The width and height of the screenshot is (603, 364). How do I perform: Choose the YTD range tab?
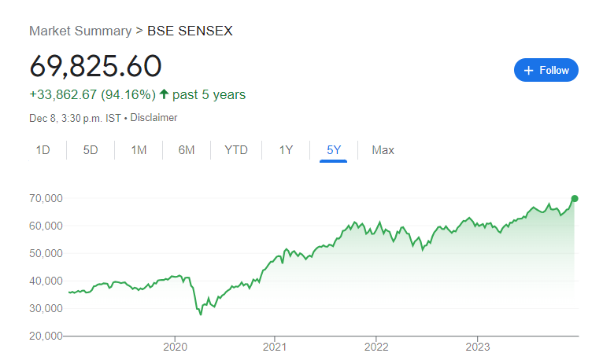(x=235, y=149)
